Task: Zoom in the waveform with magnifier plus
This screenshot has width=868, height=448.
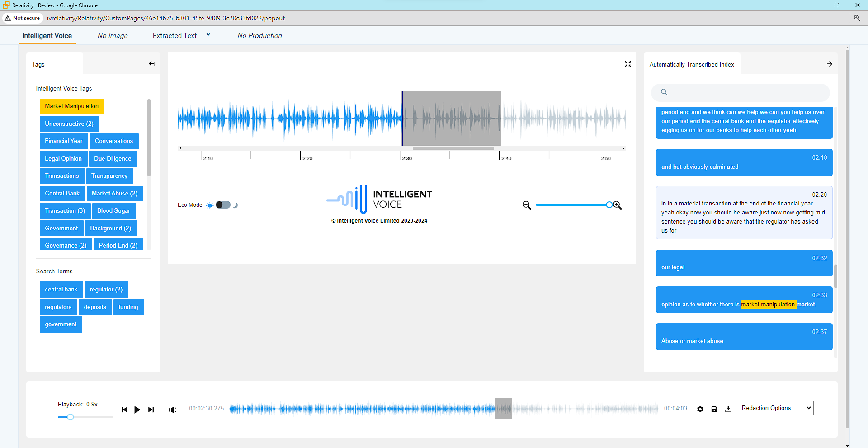Action: click(x=618, y=205)
